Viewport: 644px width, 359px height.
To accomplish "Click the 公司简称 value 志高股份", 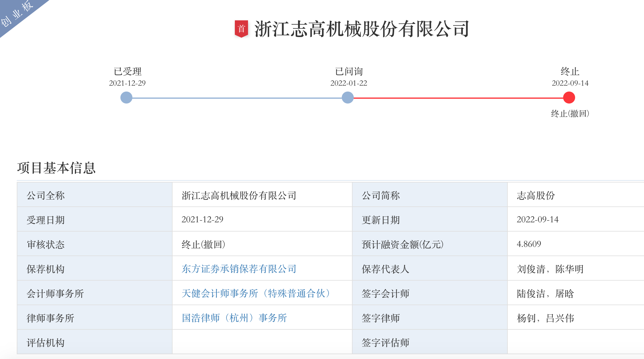I will (536, 195).
